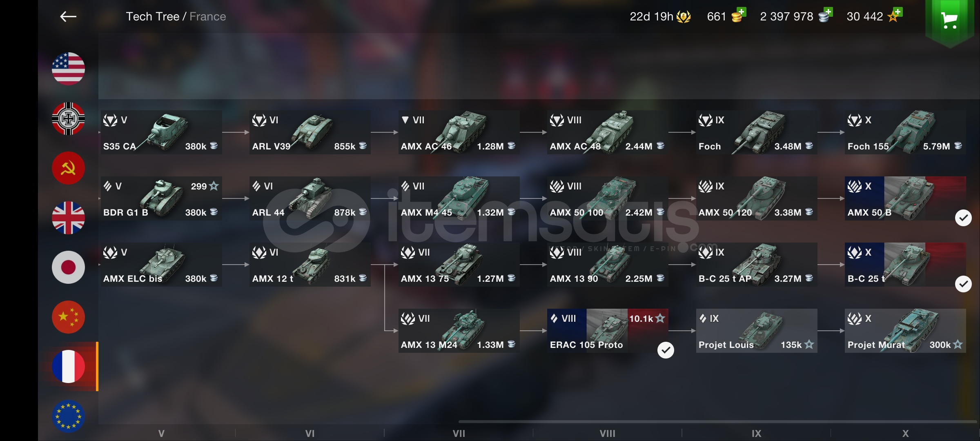Select the Germany nation flag
The height and width of the screenshot is (441, 980).
[x=68, y=118]
